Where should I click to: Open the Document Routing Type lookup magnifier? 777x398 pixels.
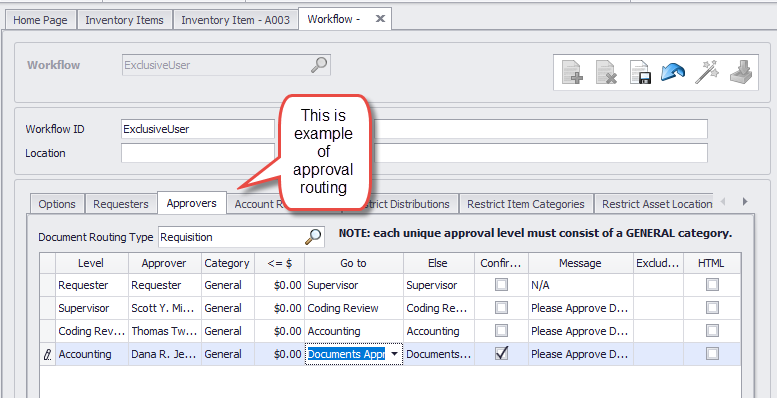pos(313,237)
